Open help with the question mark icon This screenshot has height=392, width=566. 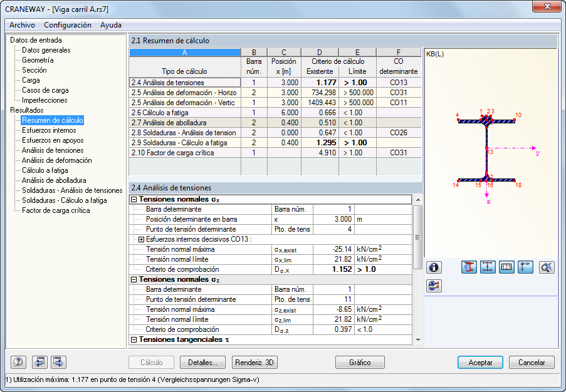point(18,362)
